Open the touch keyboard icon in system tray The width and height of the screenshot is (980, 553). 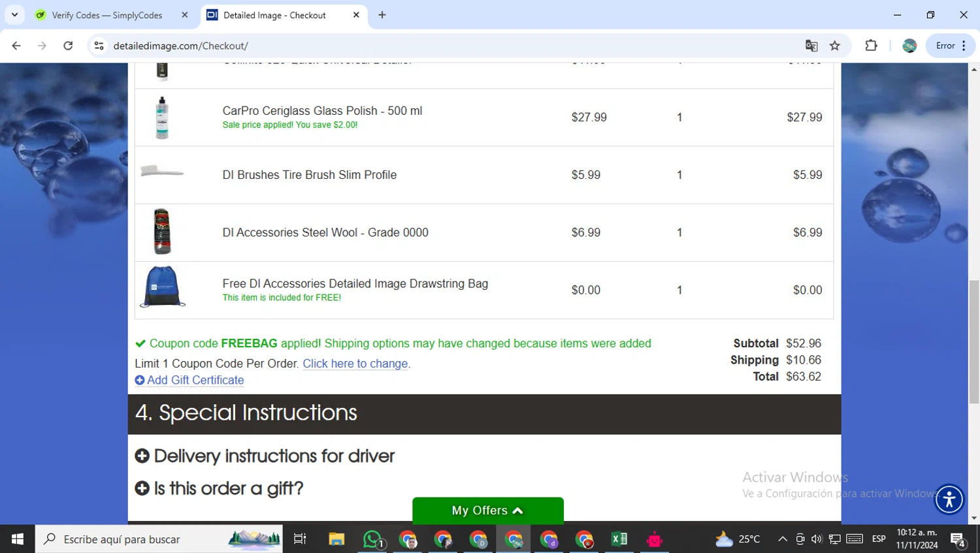pos(855,539)
